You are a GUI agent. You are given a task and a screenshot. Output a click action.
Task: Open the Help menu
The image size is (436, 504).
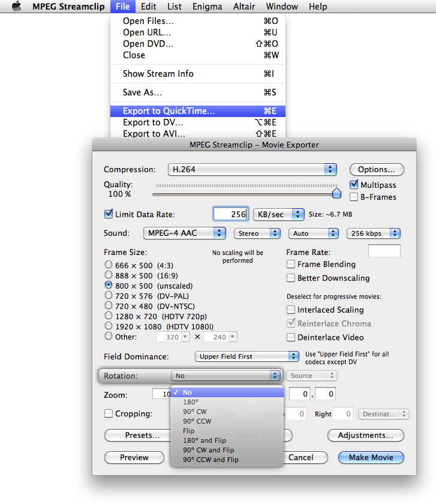(318, 7)
